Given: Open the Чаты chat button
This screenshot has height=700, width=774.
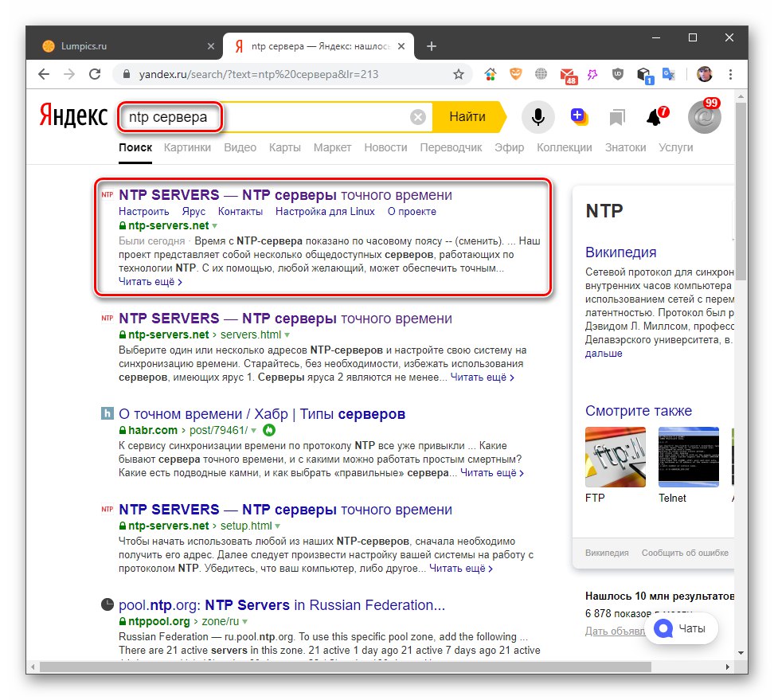Looking at the screenshot, I should [681, 628].
